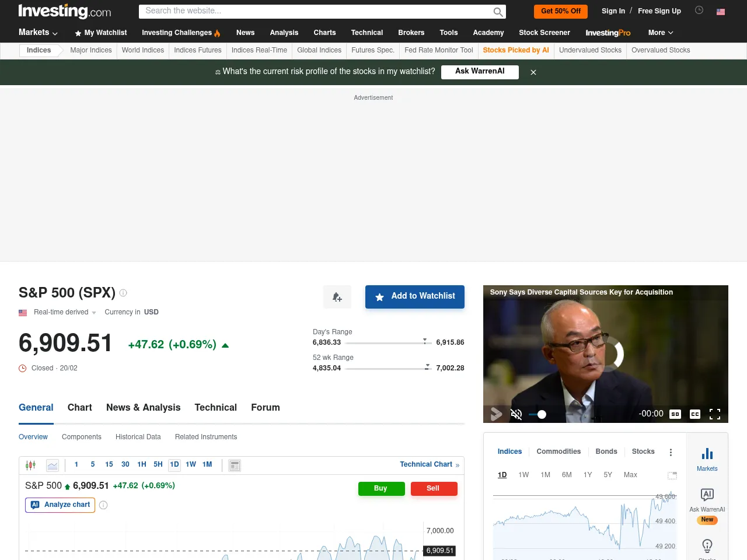This screenshot has height=560, width=747.
Task: Click the green Buy button
Action: pyautogui.click(x=381, y=489)
